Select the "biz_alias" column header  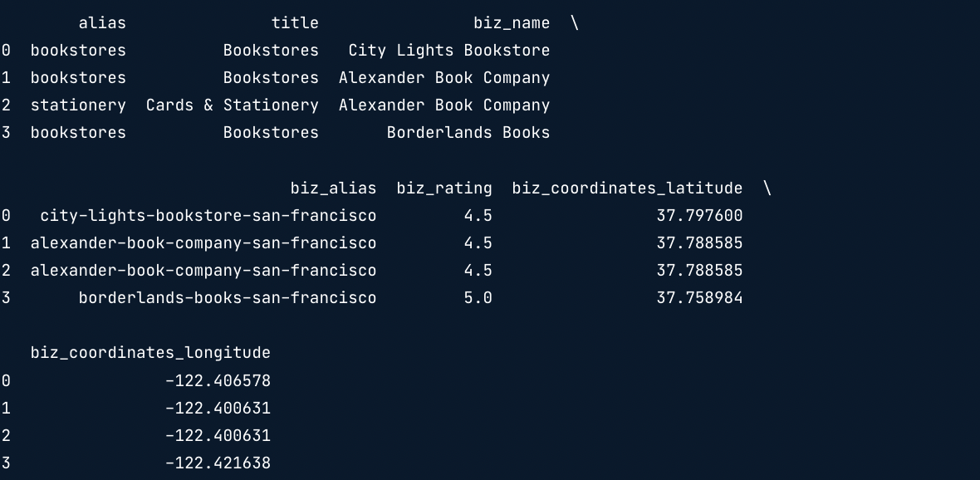click(x=333, y=189)
